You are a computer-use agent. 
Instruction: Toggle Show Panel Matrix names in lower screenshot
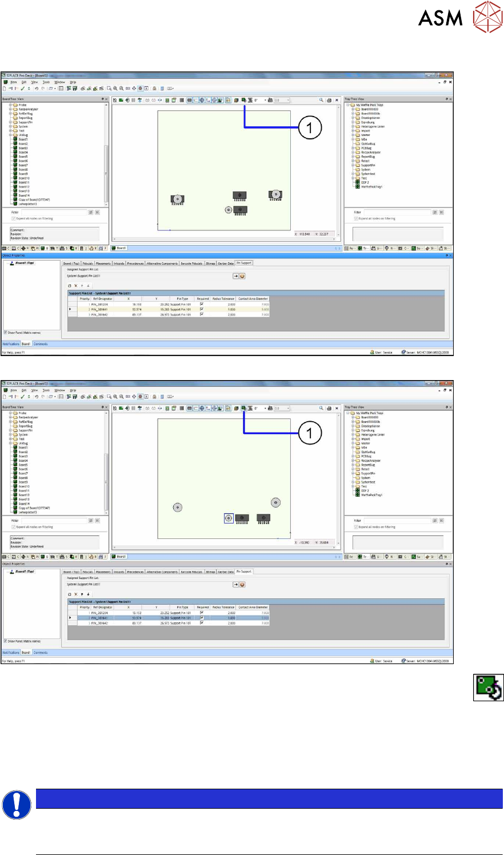click(5, 641)
